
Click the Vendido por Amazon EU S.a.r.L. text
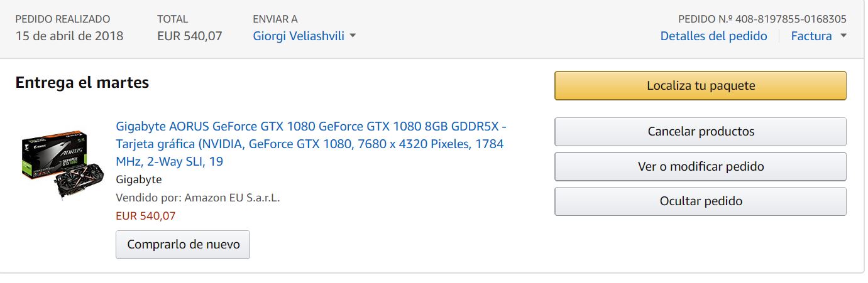[x=198, y=198]
